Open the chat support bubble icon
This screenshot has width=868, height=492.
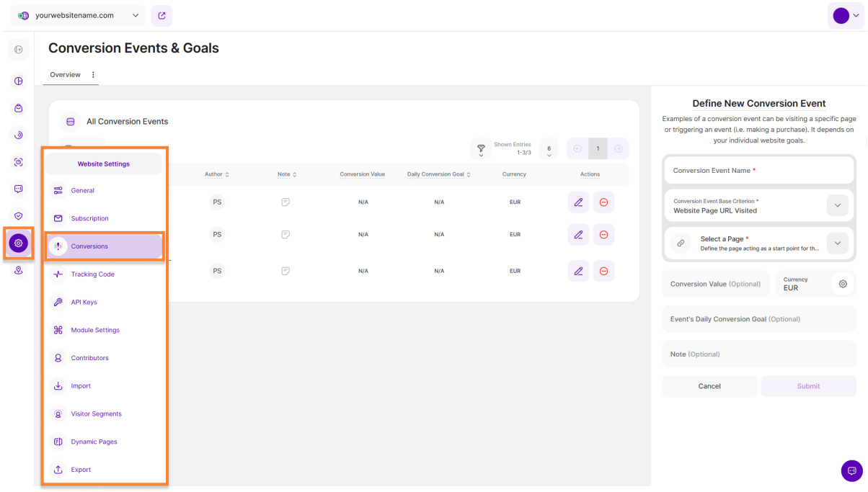pyautogui.click(x=851, y=470)
